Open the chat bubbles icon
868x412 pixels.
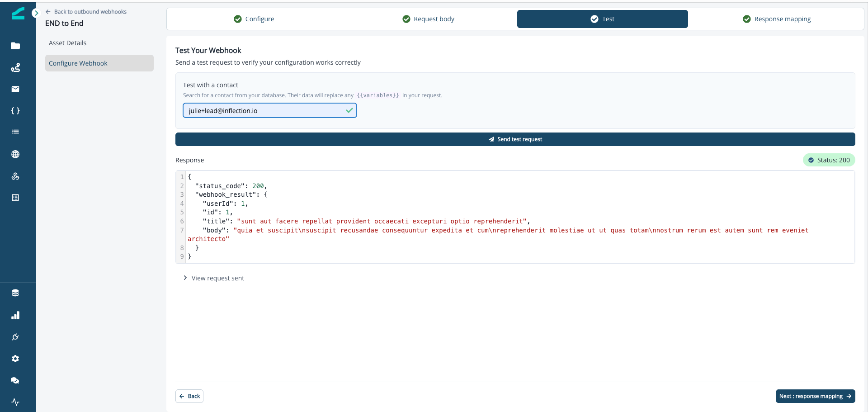(15, 380)
